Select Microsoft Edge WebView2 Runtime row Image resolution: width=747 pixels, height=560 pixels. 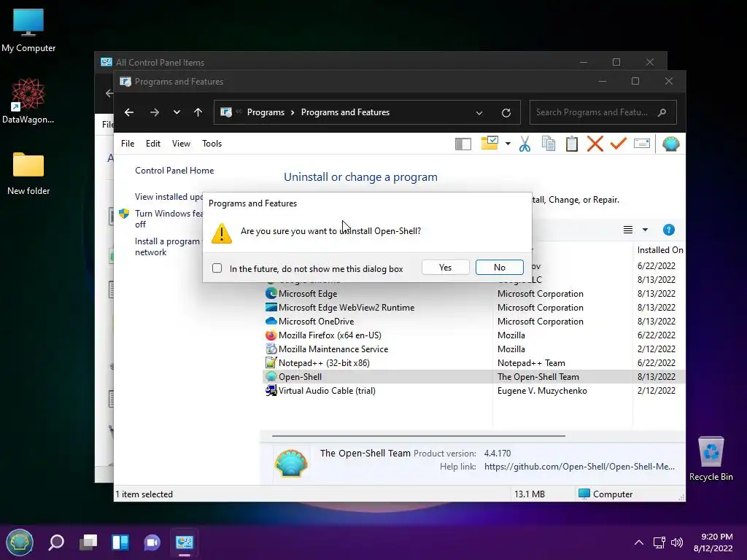pos(474,308)
